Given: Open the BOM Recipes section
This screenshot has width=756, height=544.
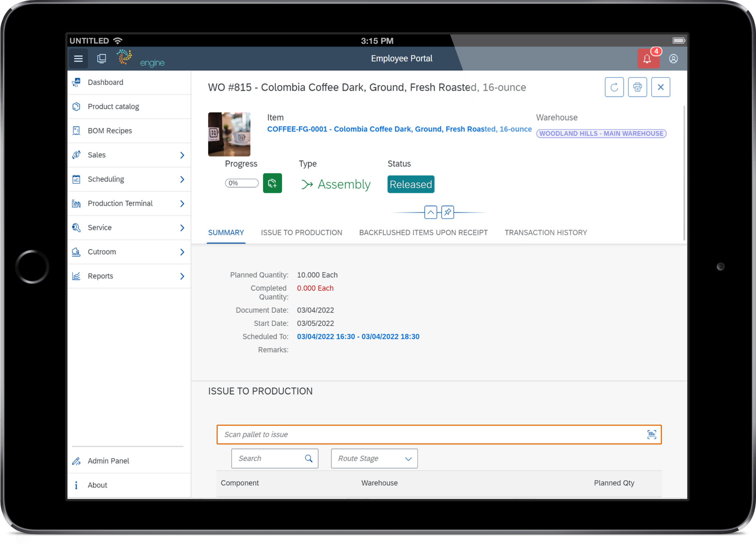Looking at the screenshot, I should [109, 130].
